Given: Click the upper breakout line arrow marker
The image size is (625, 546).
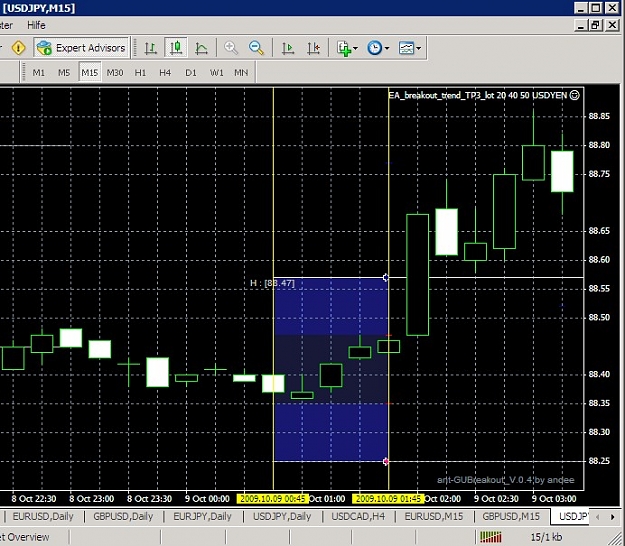Looking at the screenshot, I should click(x=385, y=277).
